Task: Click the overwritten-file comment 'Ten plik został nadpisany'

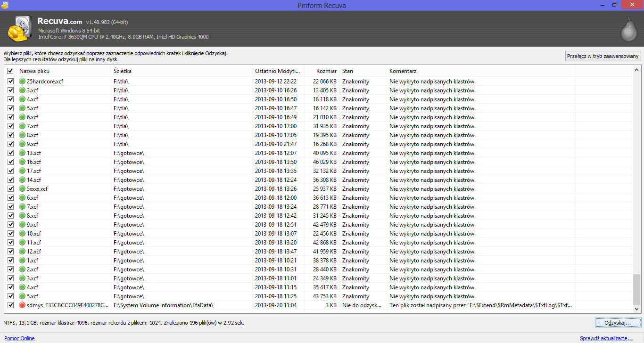Action: point(481,305)
